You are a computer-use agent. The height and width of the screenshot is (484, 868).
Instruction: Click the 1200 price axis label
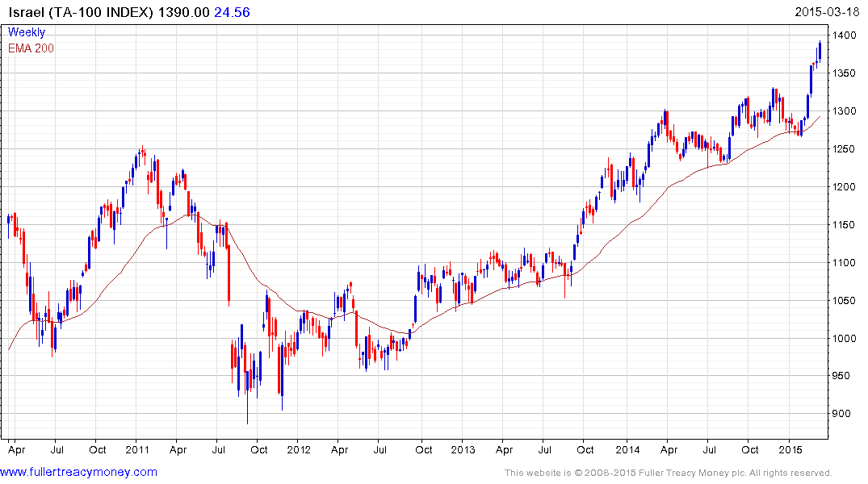click(845, 187)
